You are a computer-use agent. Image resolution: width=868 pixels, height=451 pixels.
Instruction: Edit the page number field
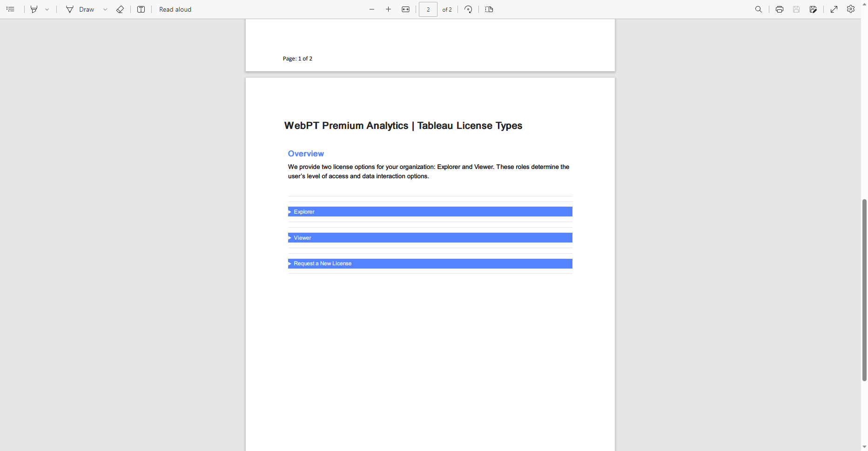point(428,9)
